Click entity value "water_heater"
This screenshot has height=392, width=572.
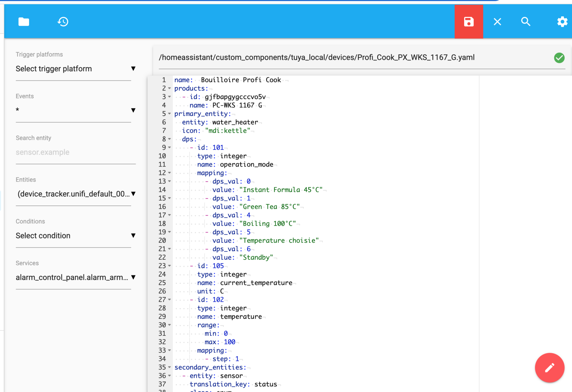[235, 122]
